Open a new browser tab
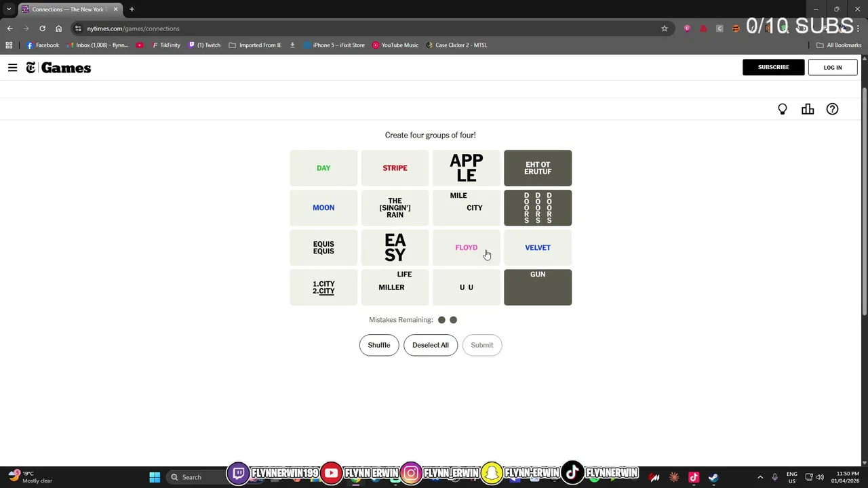The image size is (868, 488). tap(132, 9)
